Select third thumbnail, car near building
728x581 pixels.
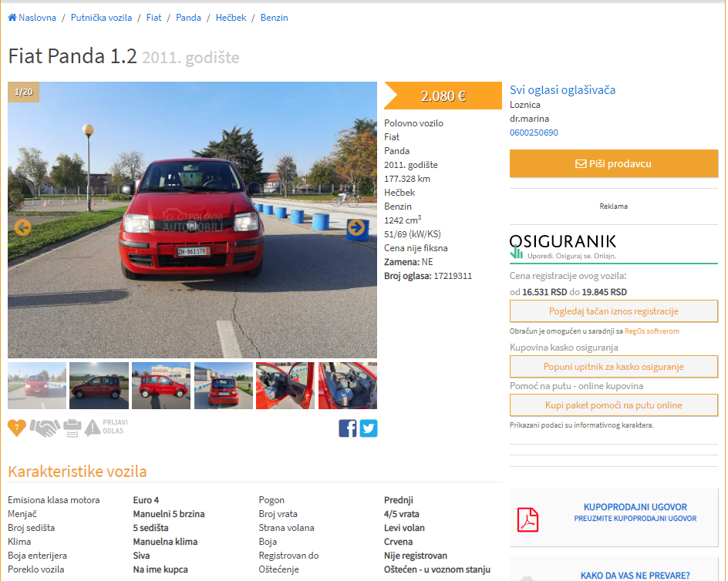(x=161, y=385)
